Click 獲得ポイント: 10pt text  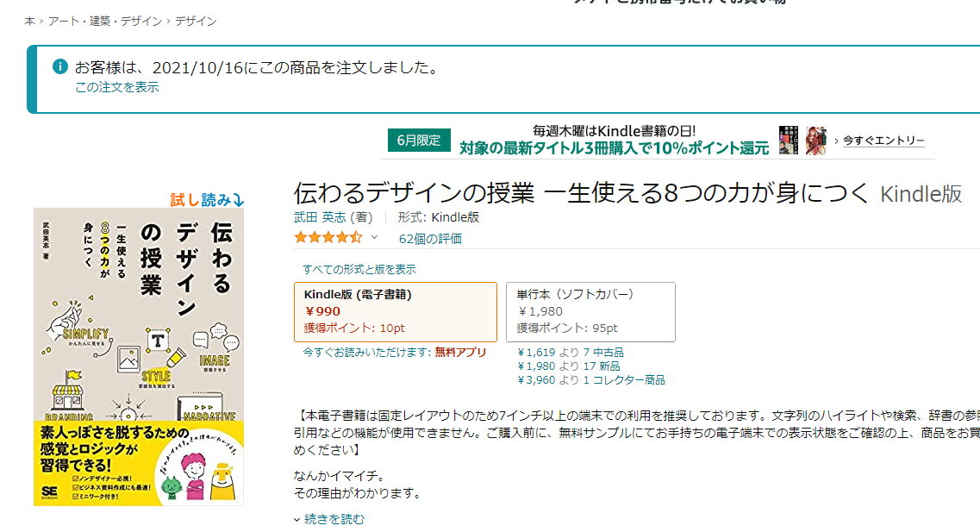click(x=354, y=329)
